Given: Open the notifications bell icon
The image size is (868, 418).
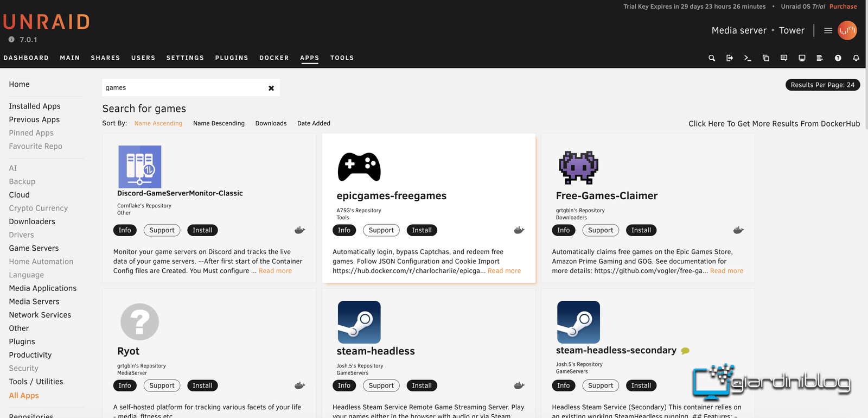Looking at the screenshot, I should coord(856,58).
